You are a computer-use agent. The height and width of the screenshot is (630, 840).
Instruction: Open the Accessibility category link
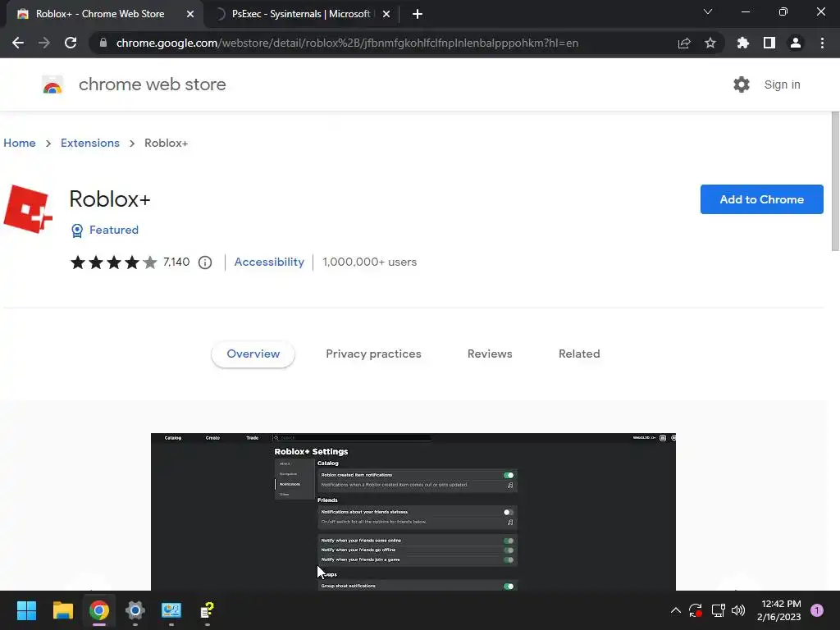click(269, 262)
